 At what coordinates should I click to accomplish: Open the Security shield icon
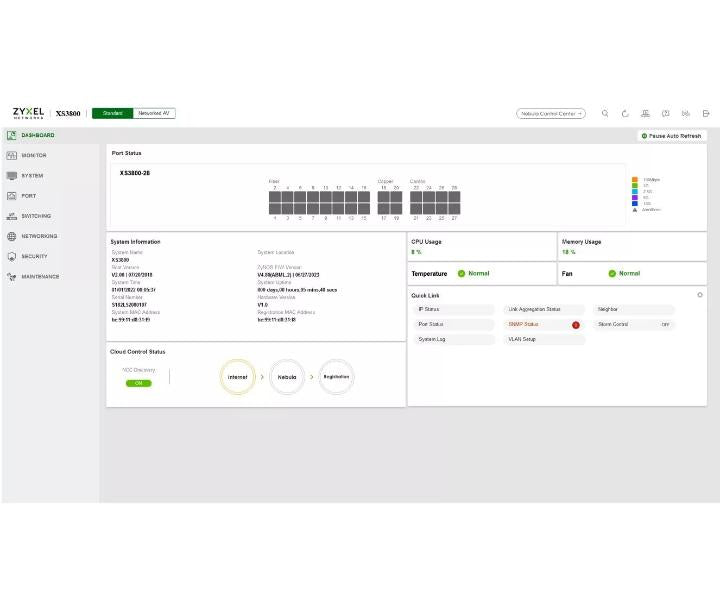pos(11,257)
